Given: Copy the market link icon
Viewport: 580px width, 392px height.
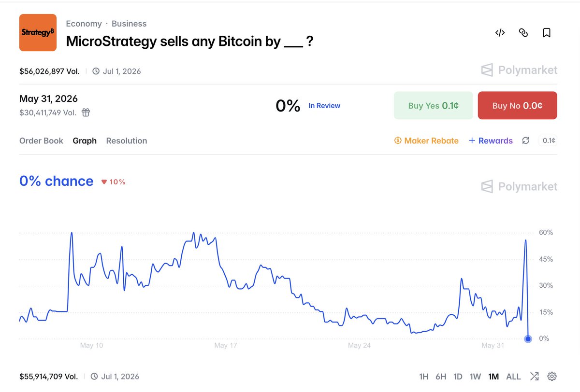Looking at the screenshot, I should pos(523,33).
